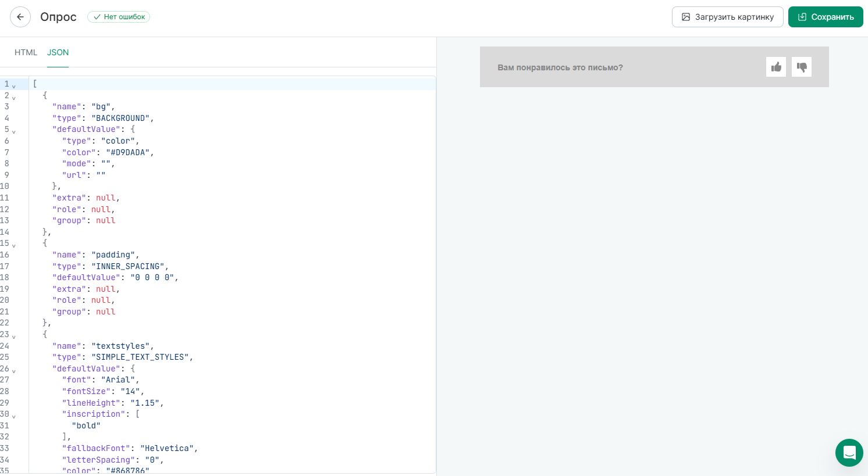The width and height of the screenshot is (868, 476).
Task: Click the "bold" inscription entry
Action: tap(86, 425)
